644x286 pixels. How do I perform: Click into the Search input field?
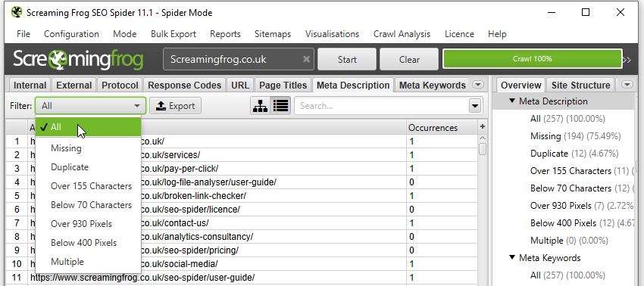382,106
